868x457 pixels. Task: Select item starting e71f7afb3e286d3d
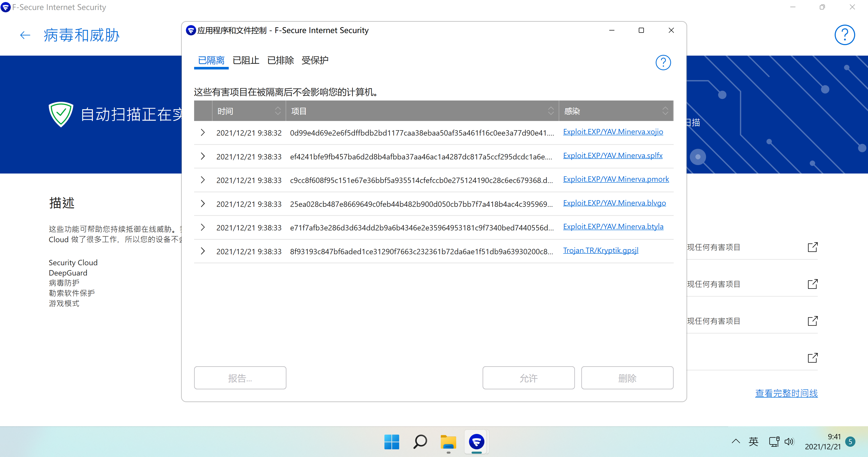coord(422,228)
